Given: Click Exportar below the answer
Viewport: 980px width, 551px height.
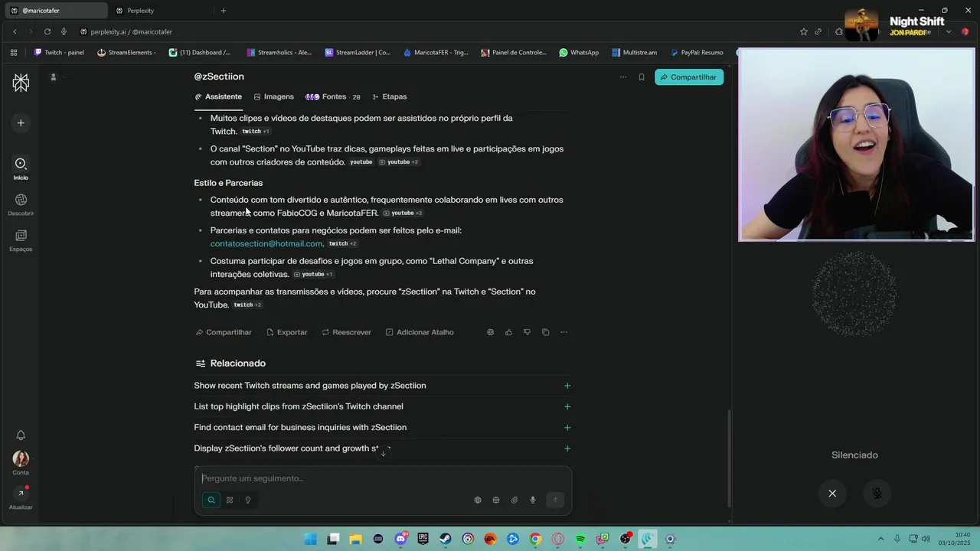Looking at the screenshot, I should (287, 332).
